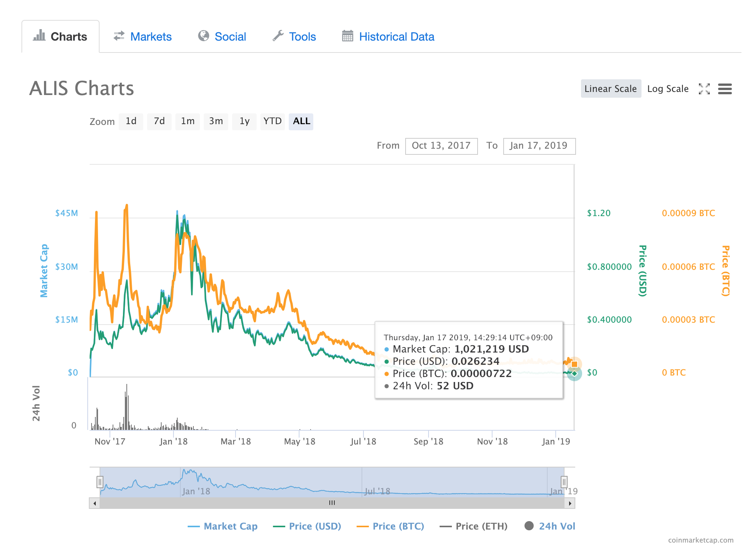The height and width of the screenshot is (551, 756).
Task: Click the navigator scroll right arrow
Action: 570,503
